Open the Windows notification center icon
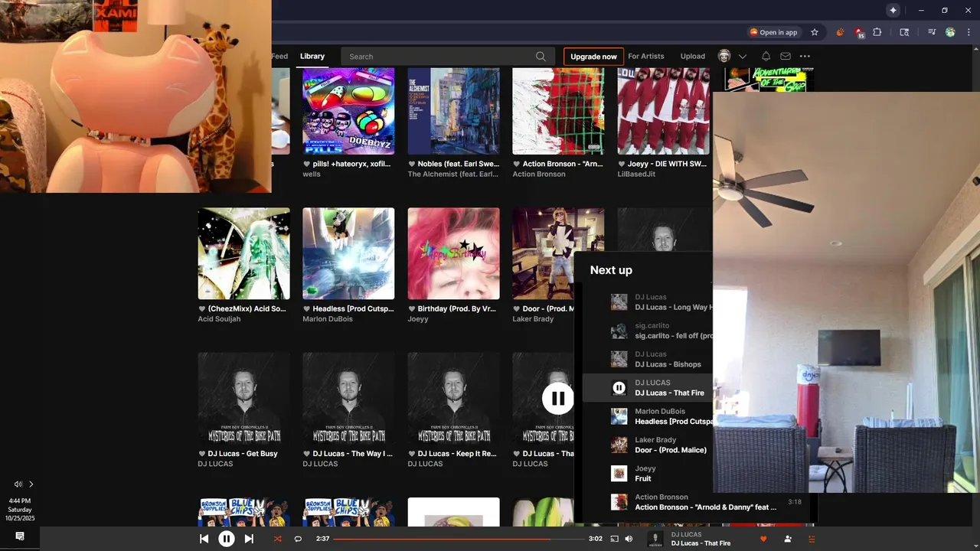 [20, 536]
